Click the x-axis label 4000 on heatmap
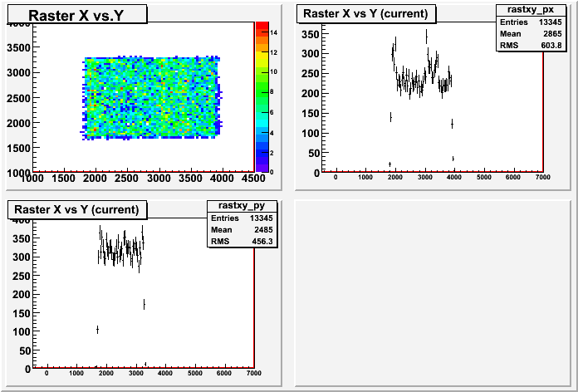The image size is (578, 392). click(222, 178)
